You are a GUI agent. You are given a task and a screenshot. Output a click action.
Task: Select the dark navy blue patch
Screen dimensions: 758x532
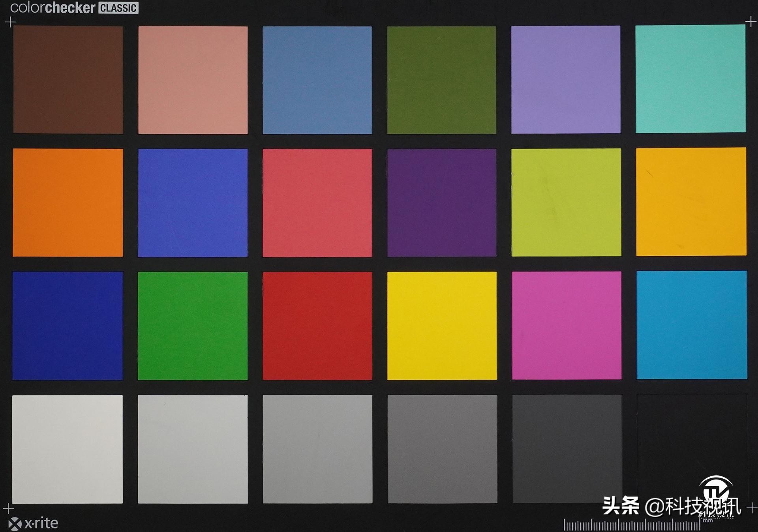point(68,326)
